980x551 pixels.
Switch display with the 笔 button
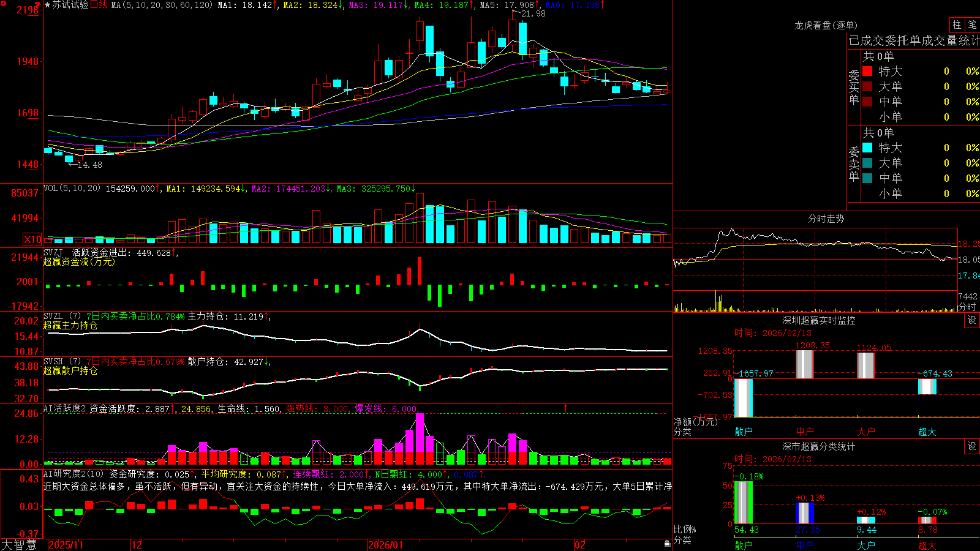[x=972, y=24]
